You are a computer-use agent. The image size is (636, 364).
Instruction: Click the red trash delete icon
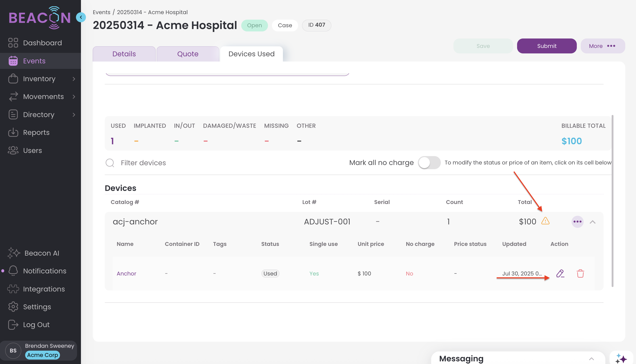580,273
